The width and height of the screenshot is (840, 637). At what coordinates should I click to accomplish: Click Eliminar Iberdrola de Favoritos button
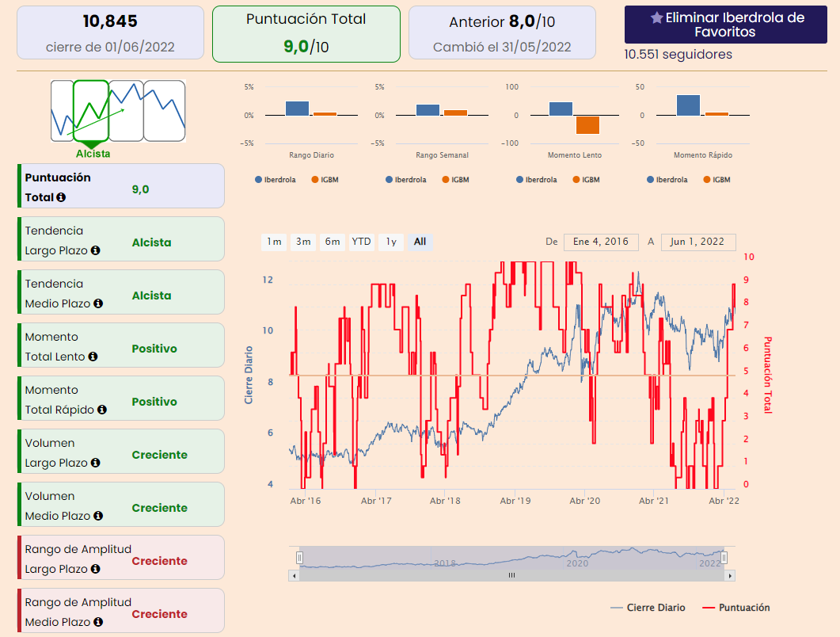pyautogui.click(x=726, y=25)
